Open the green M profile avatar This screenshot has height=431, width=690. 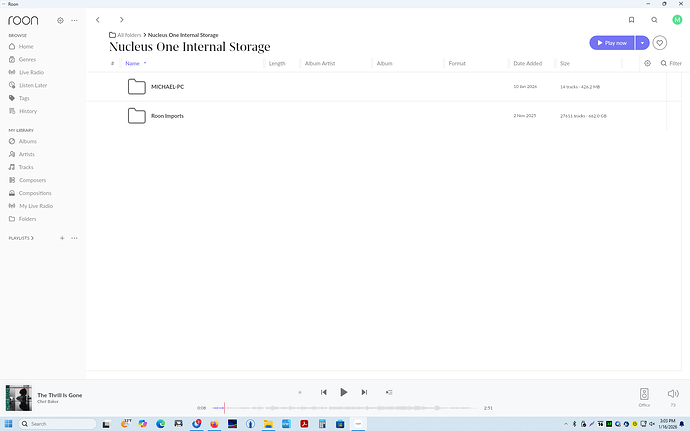(677, 20)
